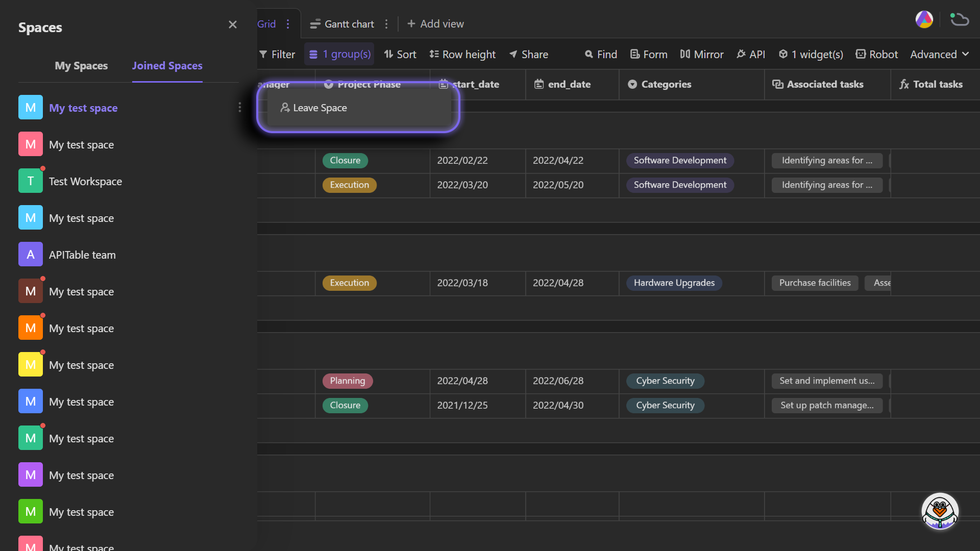Open the Gantt chart view options menu
Viewport: 980px width, 551px height.
(x=386, y=23)
